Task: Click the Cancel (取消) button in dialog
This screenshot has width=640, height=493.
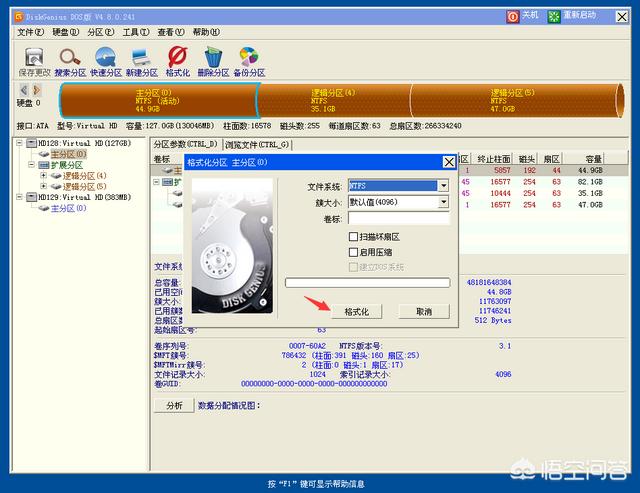Action: coord(424,311)
